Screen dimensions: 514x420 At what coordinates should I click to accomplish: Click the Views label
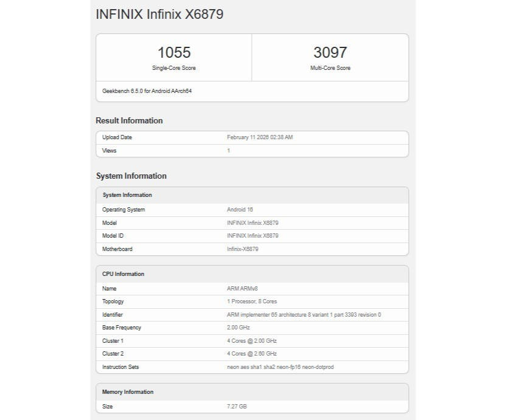[109, 151]
